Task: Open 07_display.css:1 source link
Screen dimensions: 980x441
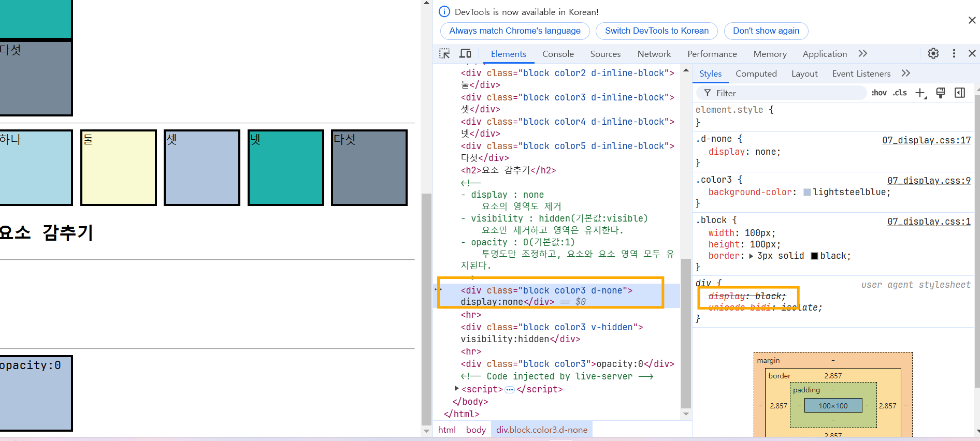Action: coord(929,222)
